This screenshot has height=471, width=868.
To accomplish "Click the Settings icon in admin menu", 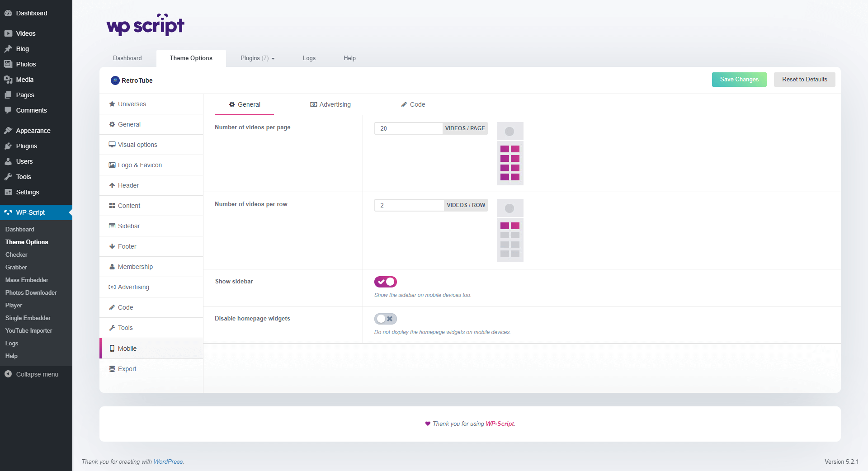I will 8,192.
